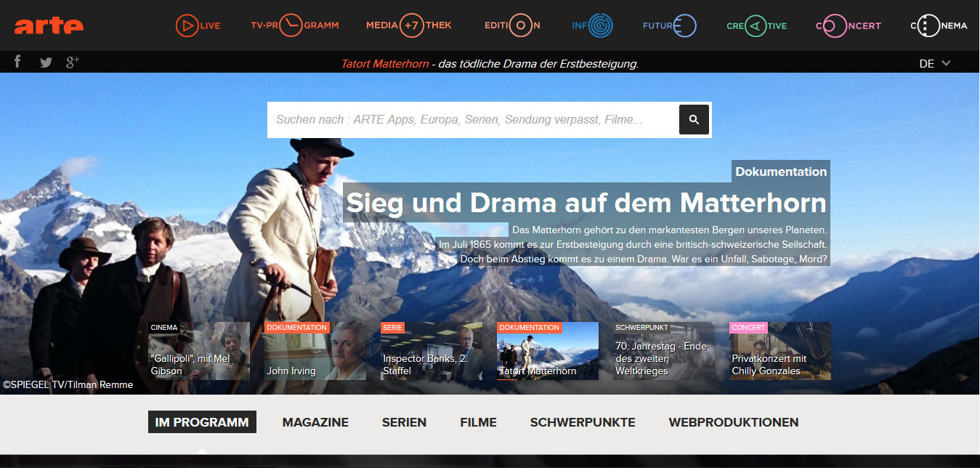Open the ARTE Info section

click(x=592, y=25)
